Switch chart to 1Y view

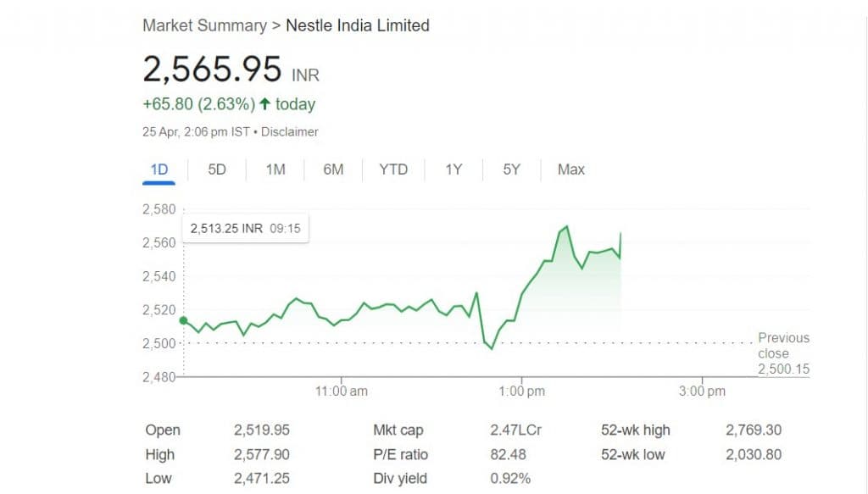(453, 169)
